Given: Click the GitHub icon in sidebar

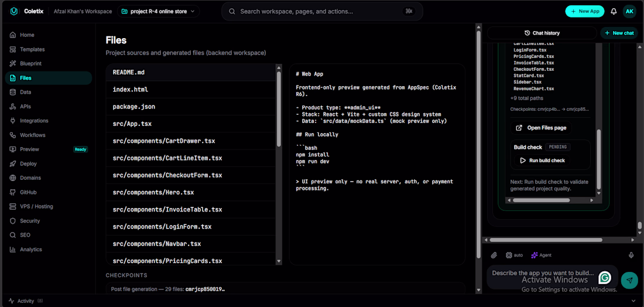Looking at the screenshot, I should [13, 192].
